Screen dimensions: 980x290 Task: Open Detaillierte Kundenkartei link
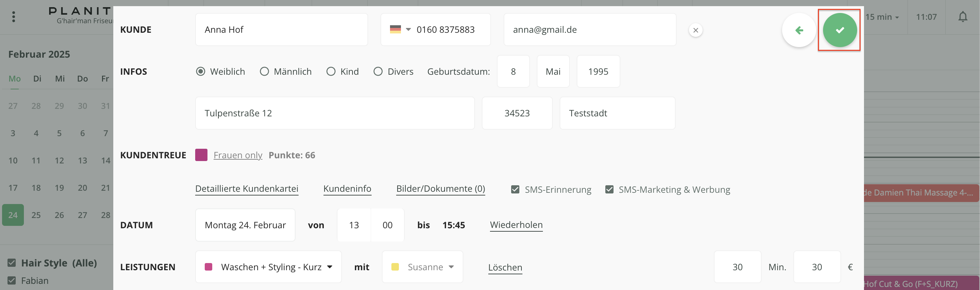(246, 189)
